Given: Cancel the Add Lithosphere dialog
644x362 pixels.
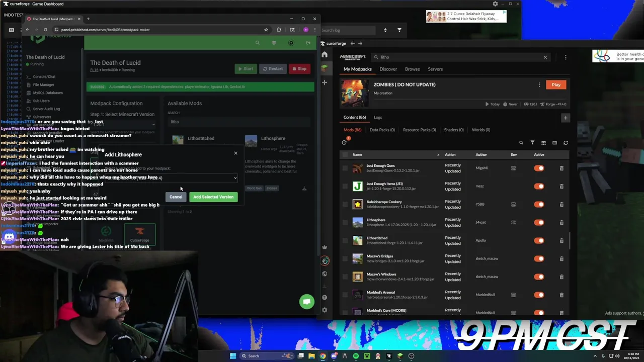Looking at the screenshot, I should click(x=176, y=197).
